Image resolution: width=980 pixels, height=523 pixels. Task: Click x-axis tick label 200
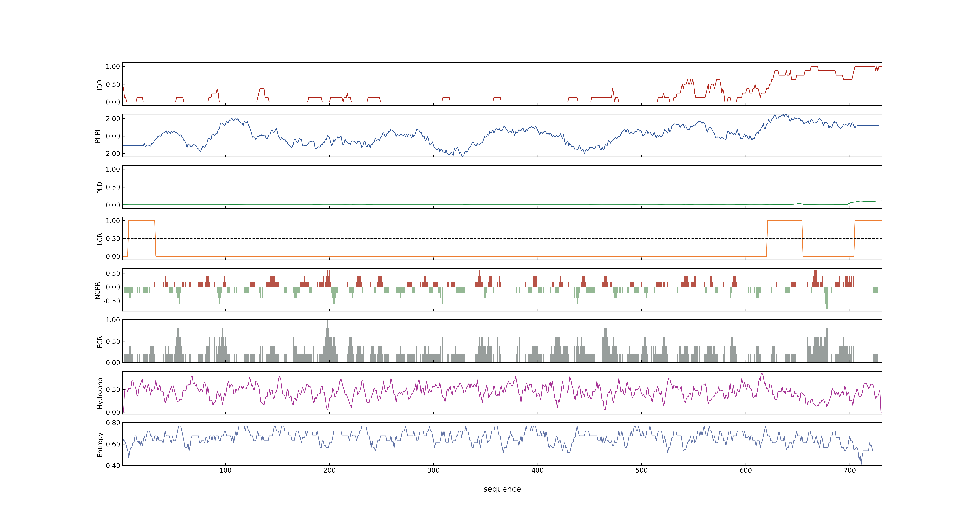coord(329,470)
